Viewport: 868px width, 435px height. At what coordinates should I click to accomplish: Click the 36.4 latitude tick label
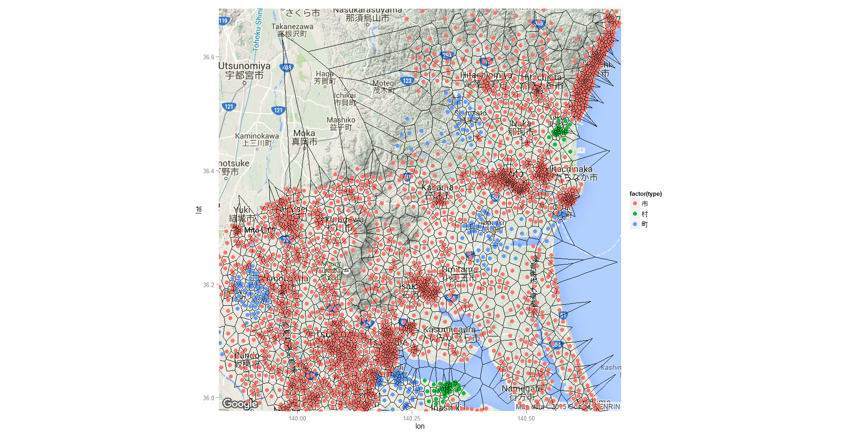click(208, 171)
